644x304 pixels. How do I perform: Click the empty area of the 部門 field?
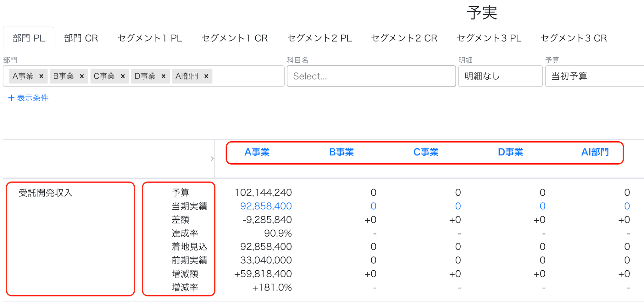(248, 76)
